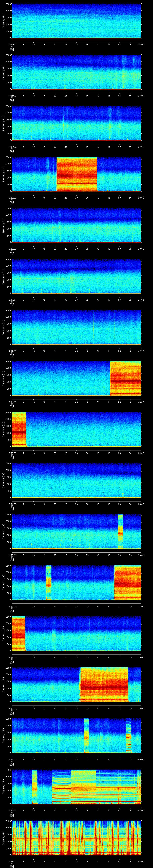Select red burst at start of 9:33 spectrogram
Screen dimensions: 153x868
19,429
